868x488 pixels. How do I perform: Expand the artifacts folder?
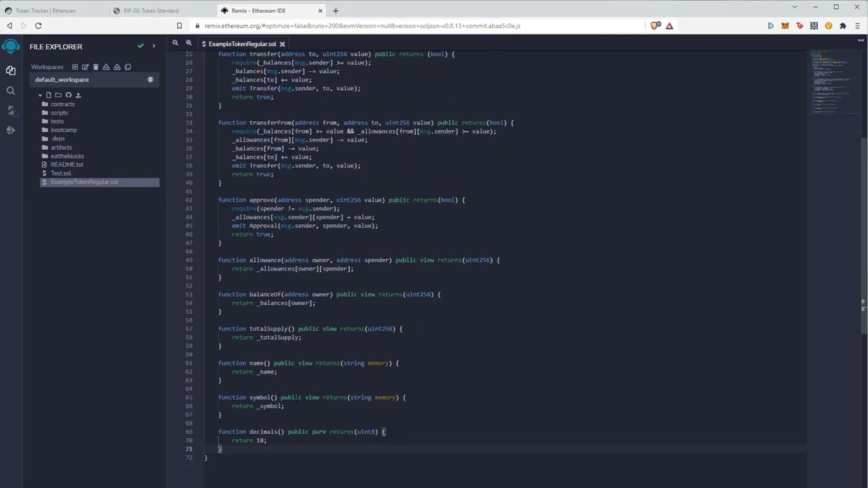[x=61, y=147]
